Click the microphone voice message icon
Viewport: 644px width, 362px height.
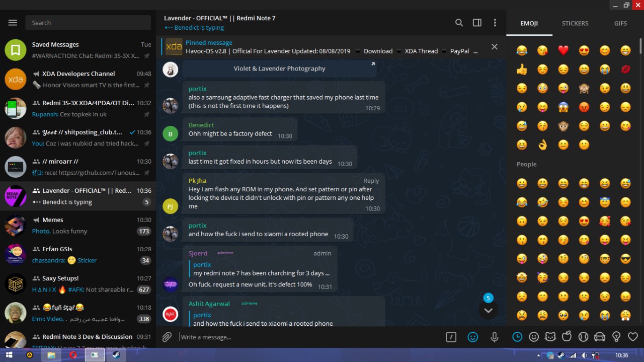(x=495, y=337)
